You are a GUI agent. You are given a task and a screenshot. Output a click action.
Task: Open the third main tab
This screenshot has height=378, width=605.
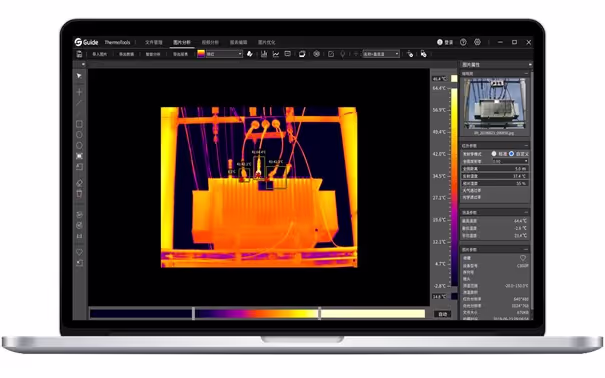(210, 42)
